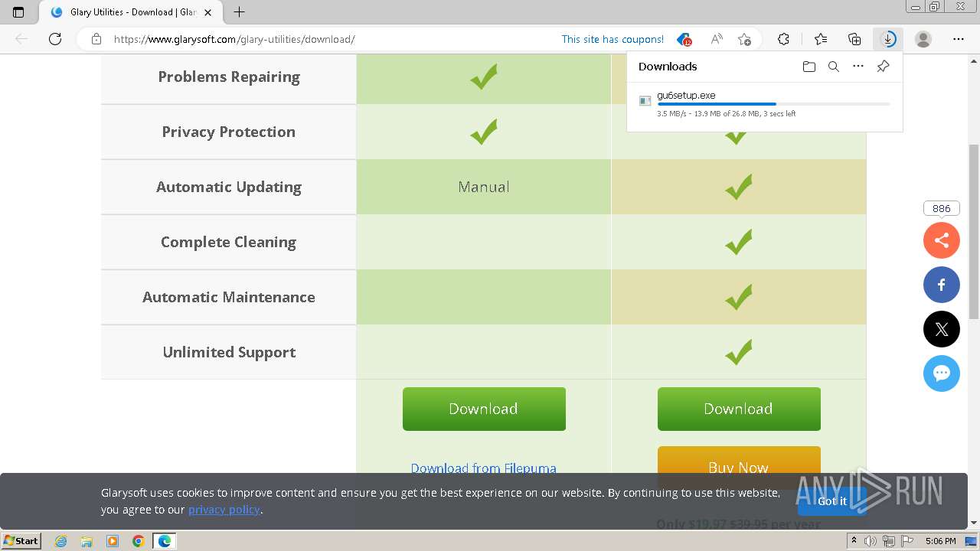This screenshot has width=980, height=551.
Task: Open the downloads folder icon
Action: pos(809,67)
